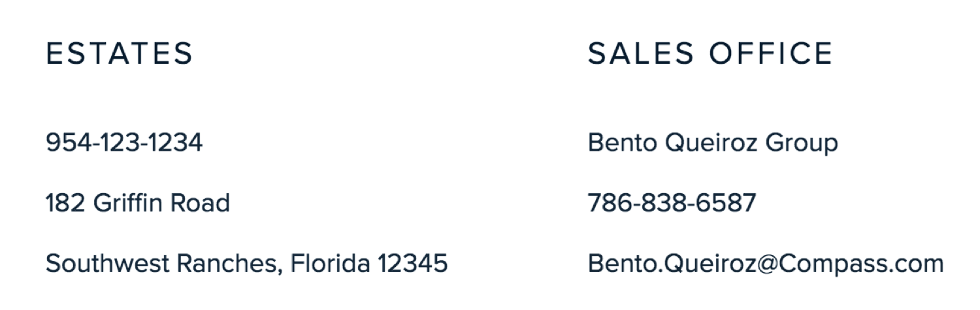980x310 pixels.
Task: Click the word Florida in the address
Action: click(330, 264)
